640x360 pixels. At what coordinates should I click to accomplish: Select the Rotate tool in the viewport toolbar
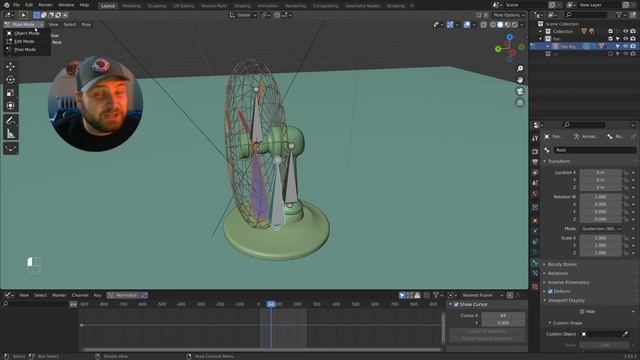(11, 79)
